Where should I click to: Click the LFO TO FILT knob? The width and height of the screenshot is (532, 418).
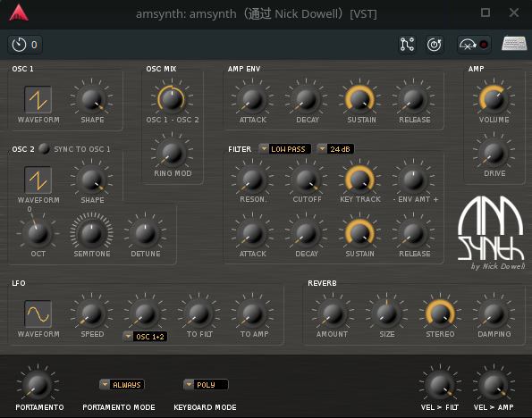pyautogui.click(x=198, y=313)
